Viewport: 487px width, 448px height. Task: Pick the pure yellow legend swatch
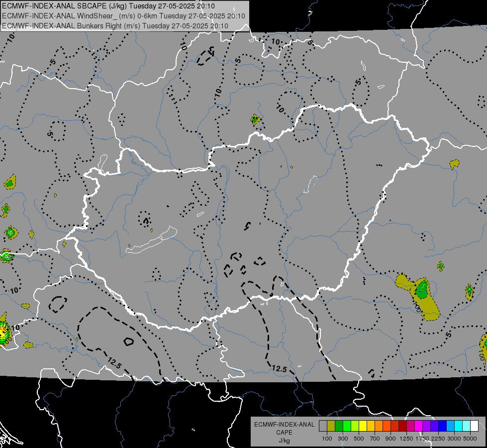point(363,426)
